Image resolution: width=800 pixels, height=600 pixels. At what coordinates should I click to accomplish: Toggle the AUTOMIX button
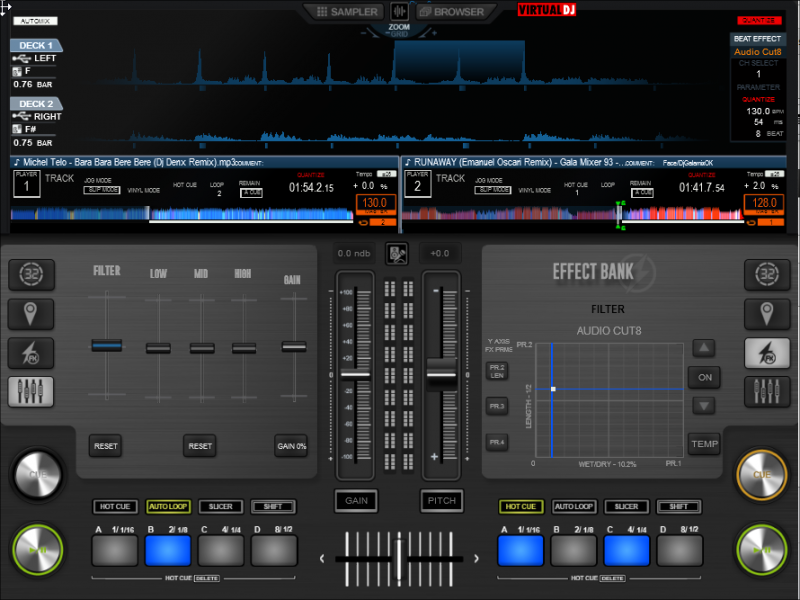coord(35,21)
